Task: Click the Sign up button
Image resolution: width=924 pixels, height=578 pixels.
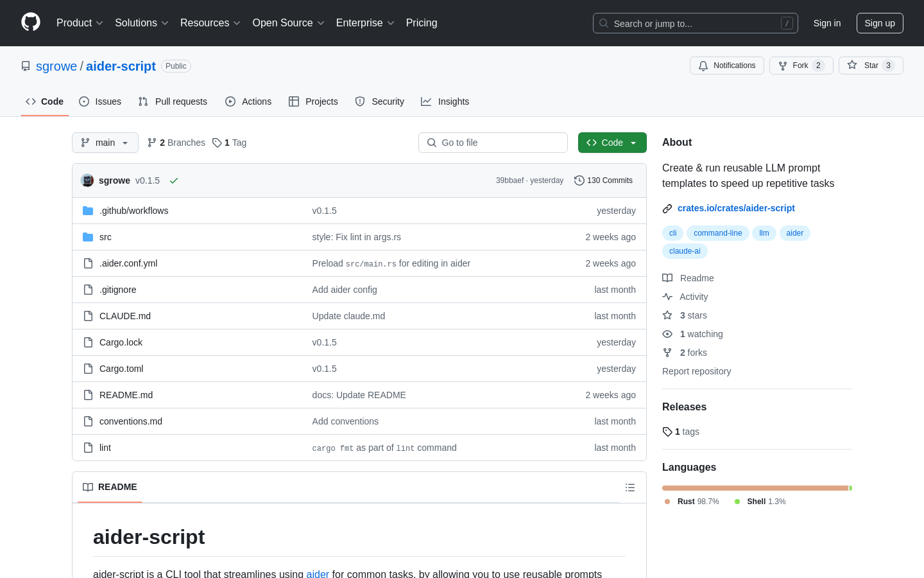Action: tap(880, 23)
